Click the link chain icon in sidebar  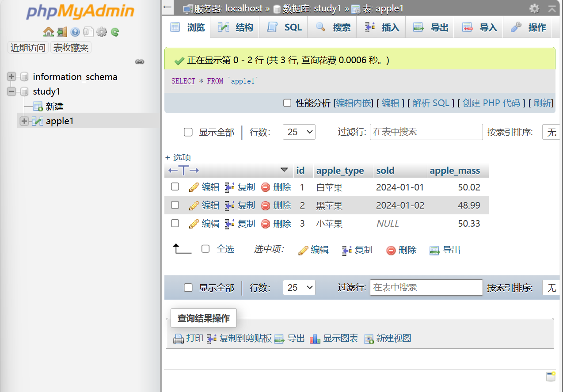click(140, 62)
